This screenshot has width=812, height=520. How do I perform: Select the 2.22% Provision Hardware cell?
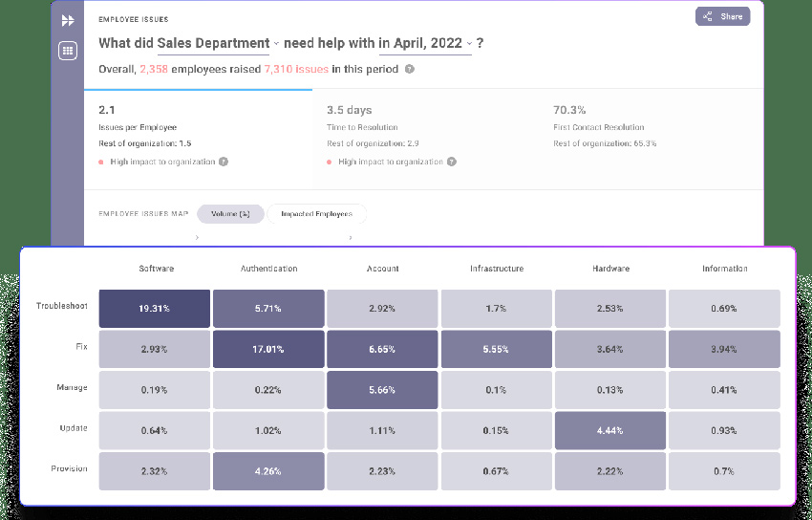(610, 471)
